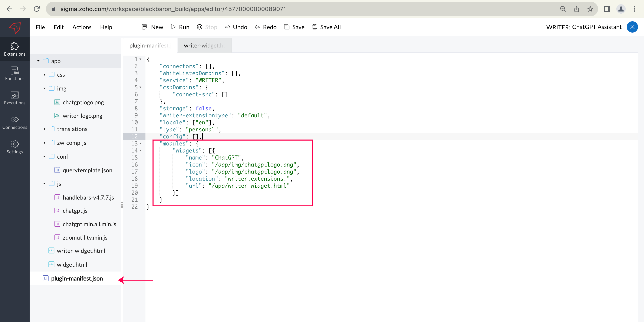This screenshot has width=644, height=322.
Task: Fold the cspDomains block at line 5
Action: [141, 87]
